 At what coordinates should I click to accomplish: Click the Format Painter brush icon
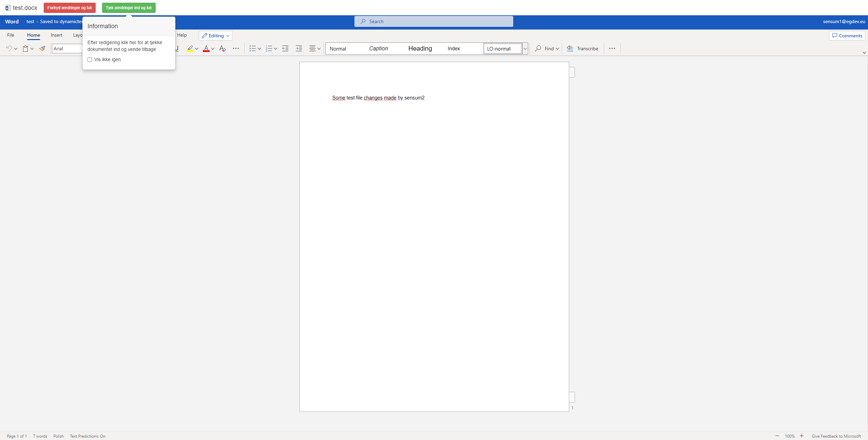[x=42, y=49]
